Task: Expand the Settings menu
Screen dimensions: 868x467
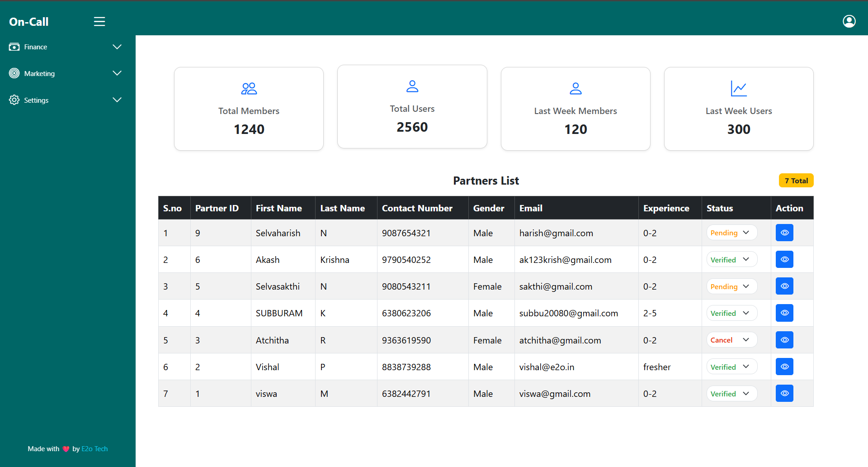Action: tap(117, 100)
